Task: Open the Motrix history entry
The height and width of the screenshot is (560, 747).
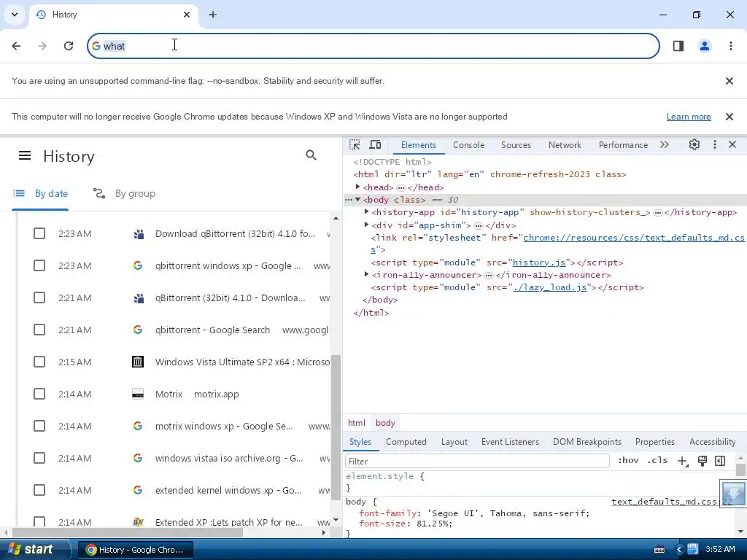Action: [x=169, y=394]
